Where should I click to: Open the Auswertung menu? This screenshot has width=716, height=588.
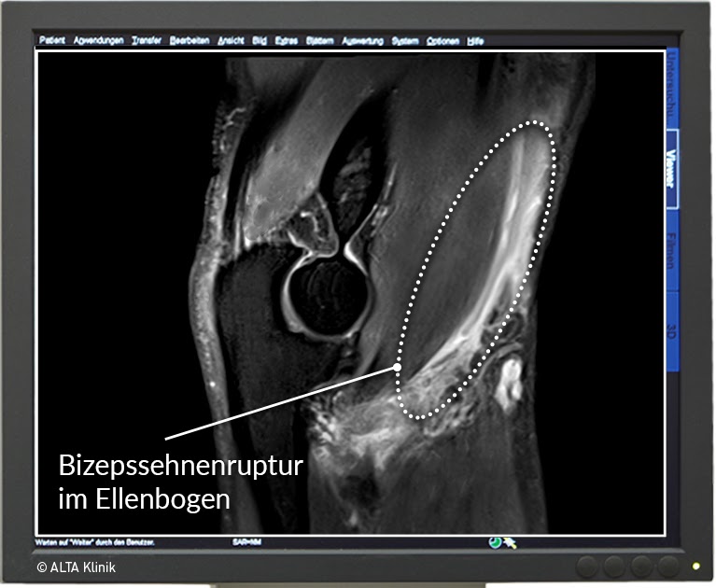coord(363,41)
